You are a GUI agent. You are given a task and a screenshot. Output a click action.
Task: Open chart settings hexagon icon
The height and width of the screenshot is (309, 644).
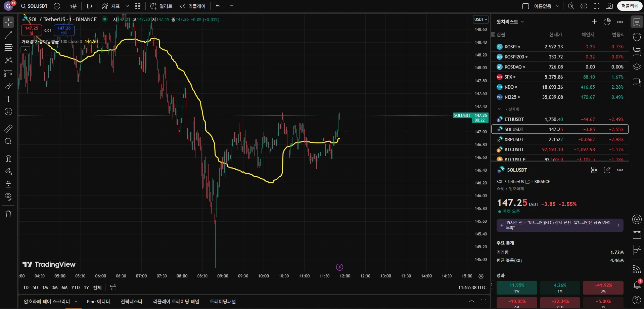point(584,6)
